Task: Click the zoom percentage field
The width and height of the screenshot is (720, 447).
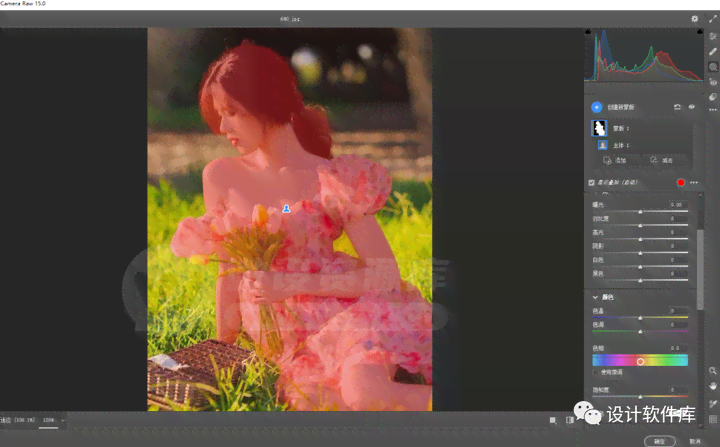Action: point(48,420)
